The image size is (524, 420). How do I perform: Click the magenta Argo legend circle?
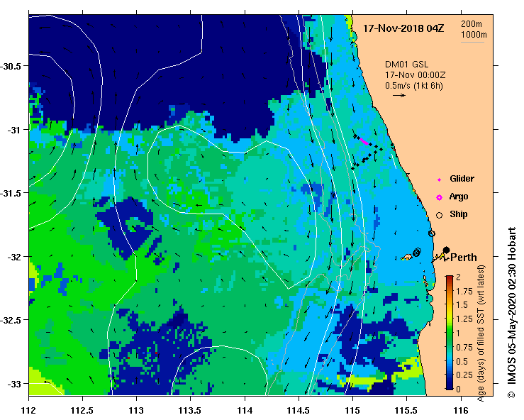[x=439, y=198]
